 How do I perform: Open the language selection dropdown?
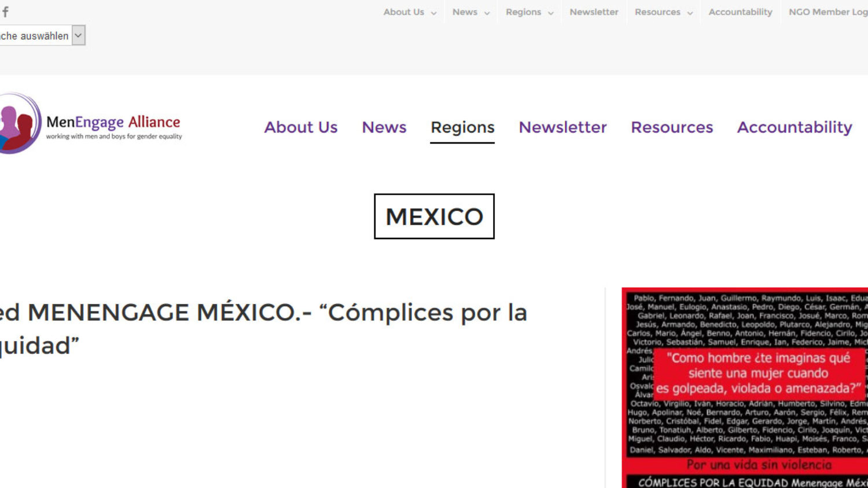[x=42, y=36]
